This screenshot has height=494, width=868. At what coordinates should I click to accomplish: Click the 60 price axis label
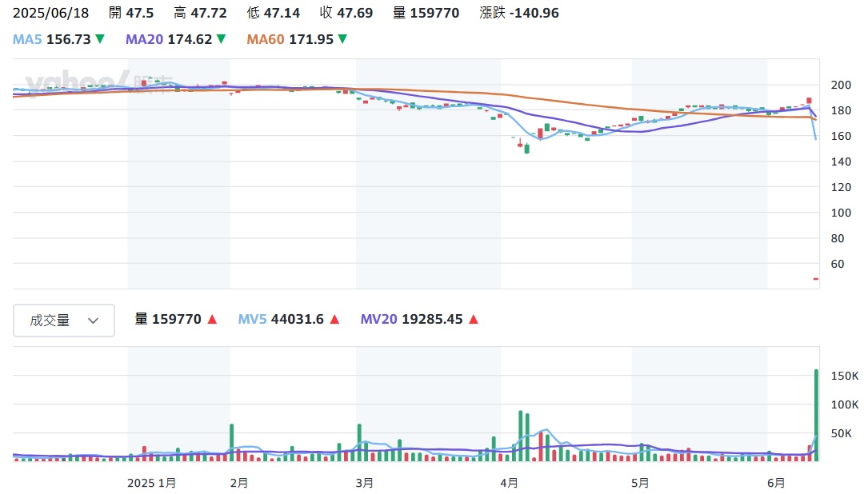[838, 265]
